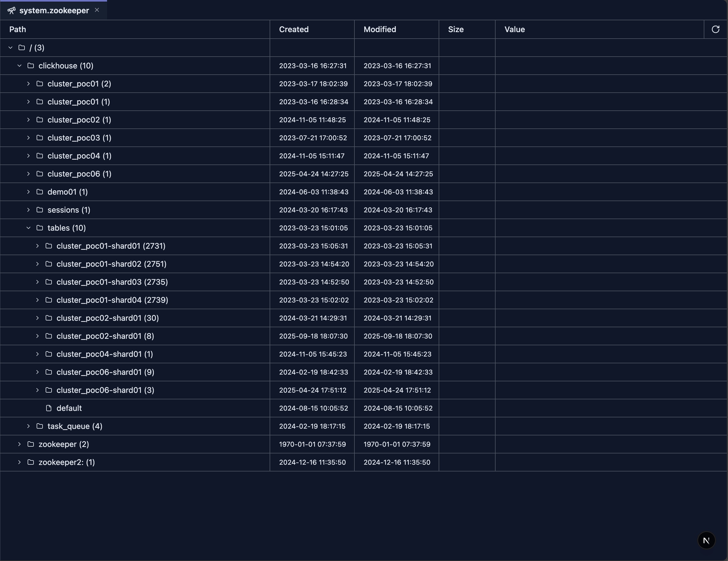This screenshot has width=728, height=561.
Task: Collapse the root / (3) node
Action: pyautogui.click(x=11, y=48)
